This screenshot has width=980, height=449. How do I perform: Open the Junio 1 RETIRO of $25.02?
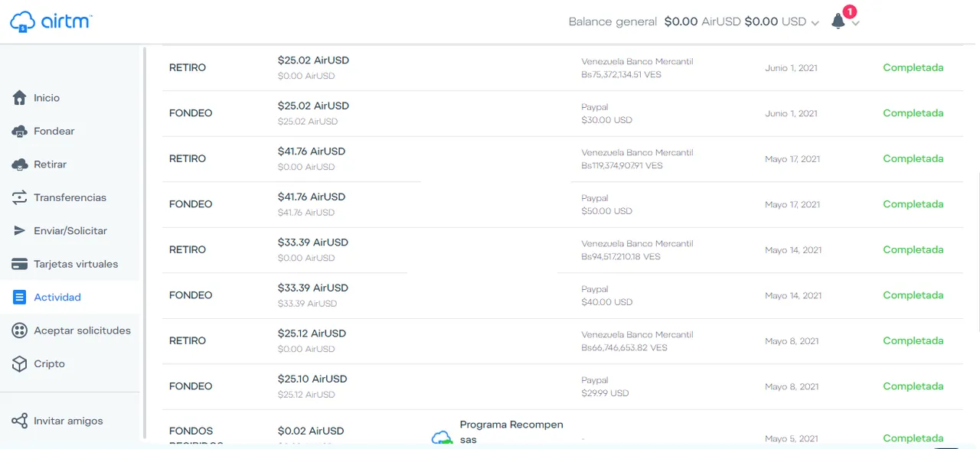click(563, 68)
